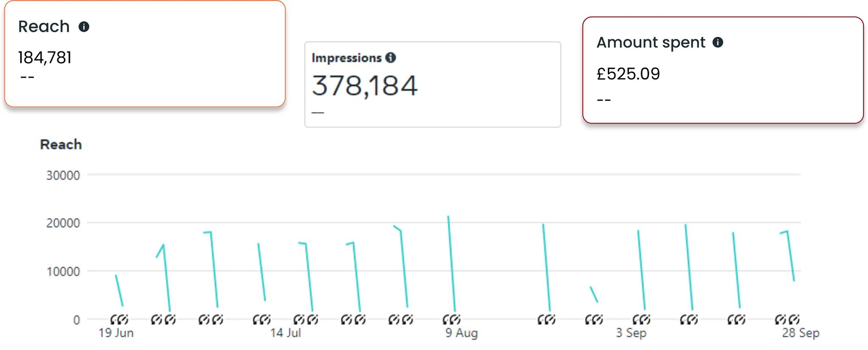This screenshot has height=350, width=868.
Task: Click the marker icon above 9 Aug
Action: [x=451, y=319]
